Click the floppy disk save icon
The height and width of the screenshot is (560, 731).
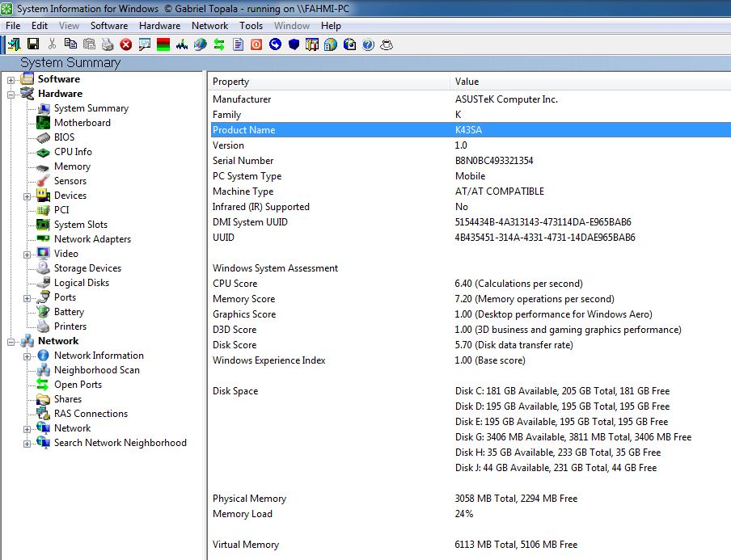pyautogui.click(x=33, y=44)
